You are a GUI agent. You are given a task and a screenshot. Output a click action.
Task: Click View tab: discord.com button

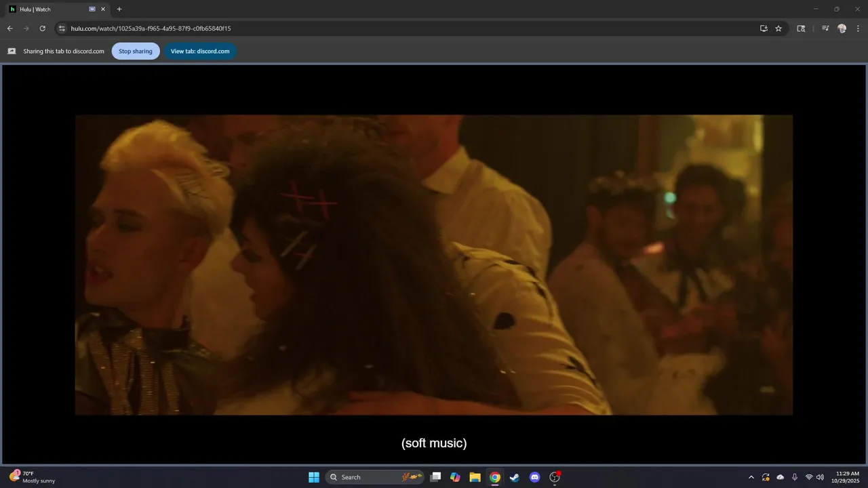click(200, 52)
